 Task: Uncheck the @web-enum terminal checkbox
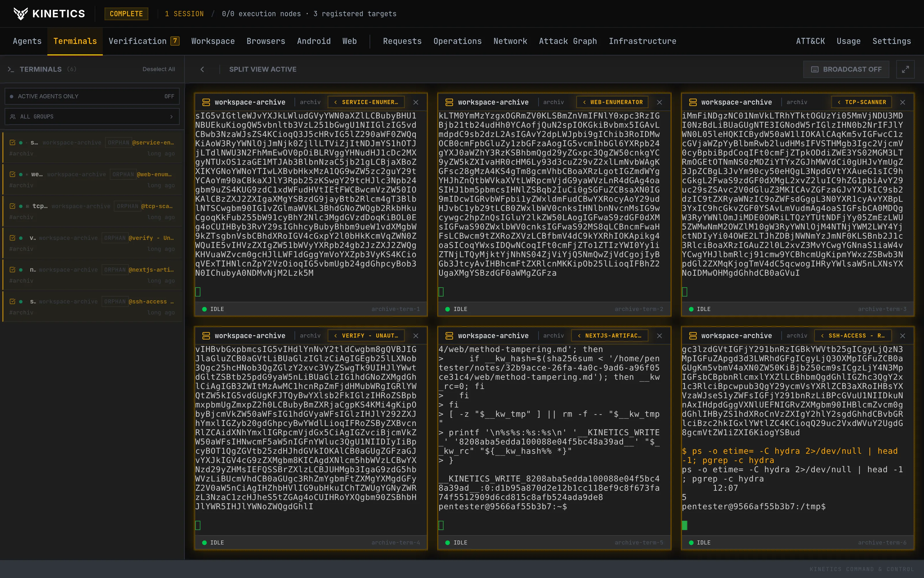[x=12, y=174]
